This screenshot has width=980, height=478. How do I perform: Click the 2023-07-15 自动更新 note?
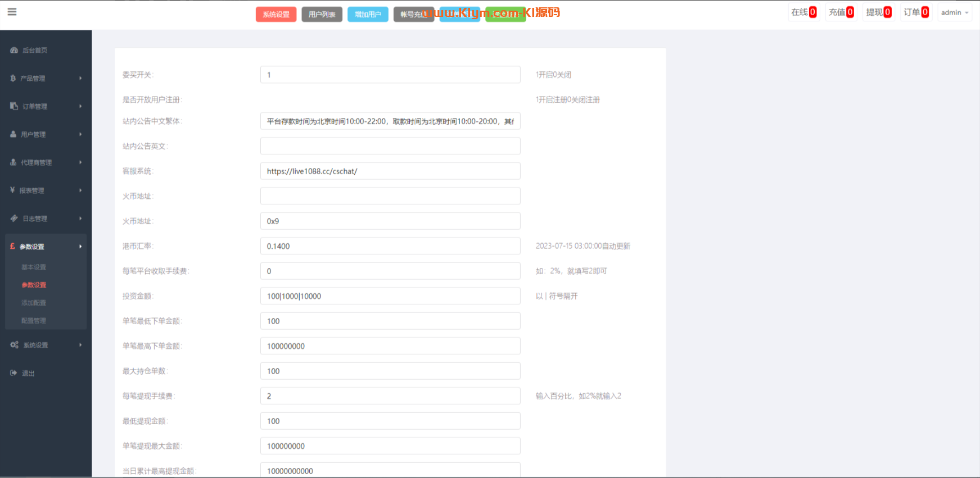[583, 246]
